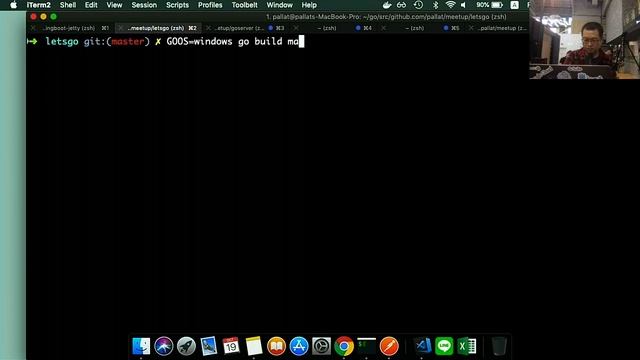640x360 pixels.
Task: Switch to ingboot-jetty (zsh) tab
Action: [x=70, y=28]
